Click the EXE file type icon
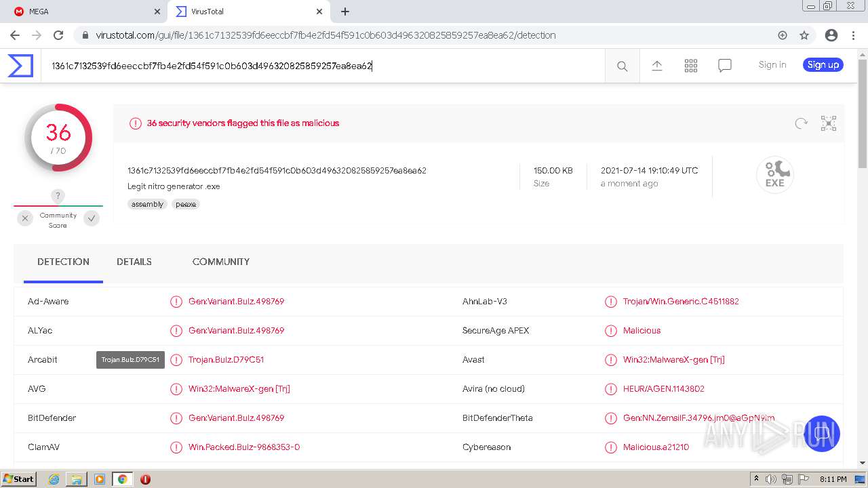 click(x=774, y=174)
